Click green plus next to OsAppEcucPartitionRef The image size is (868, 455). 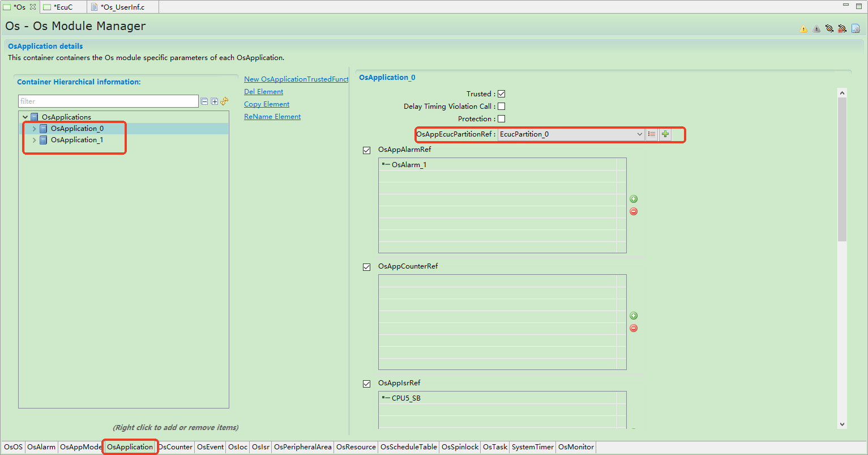(x=665, y=134)
